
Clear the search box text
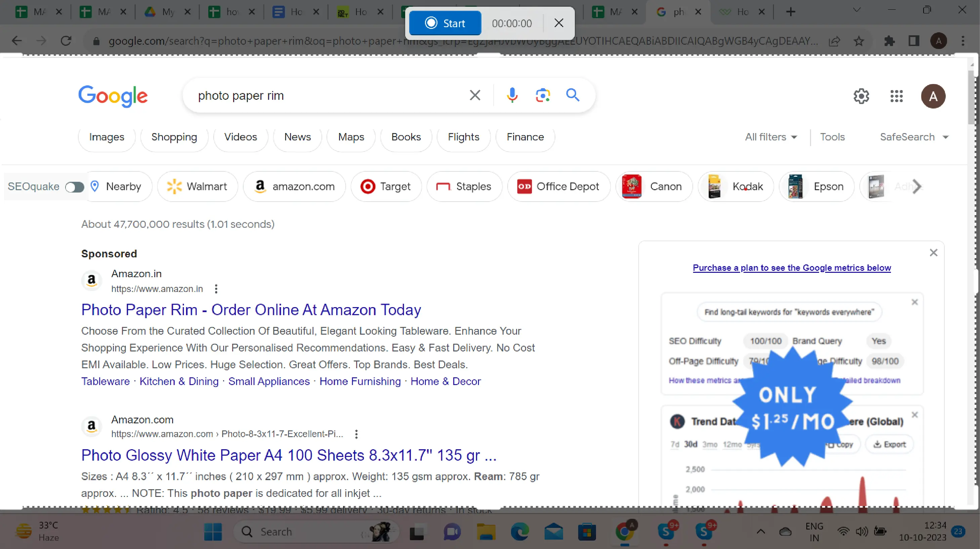pyautogui.click(x=475, y=95)
